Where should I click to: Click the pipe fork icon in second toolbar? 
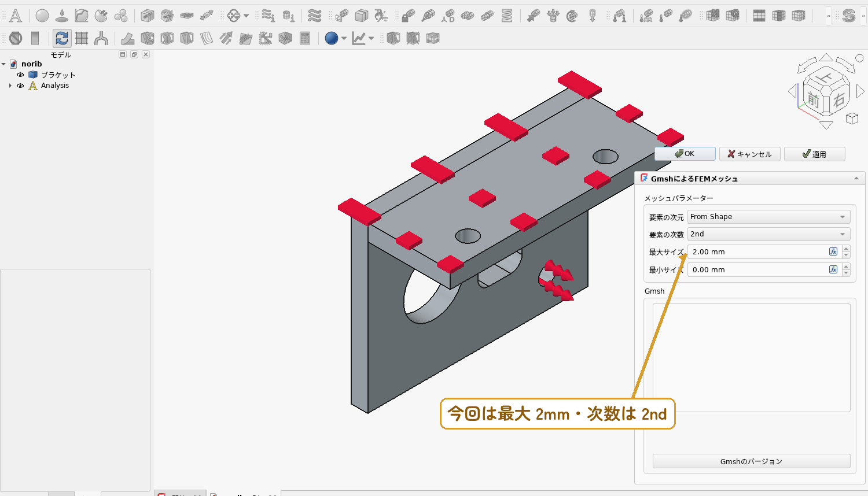coord(101,38)
